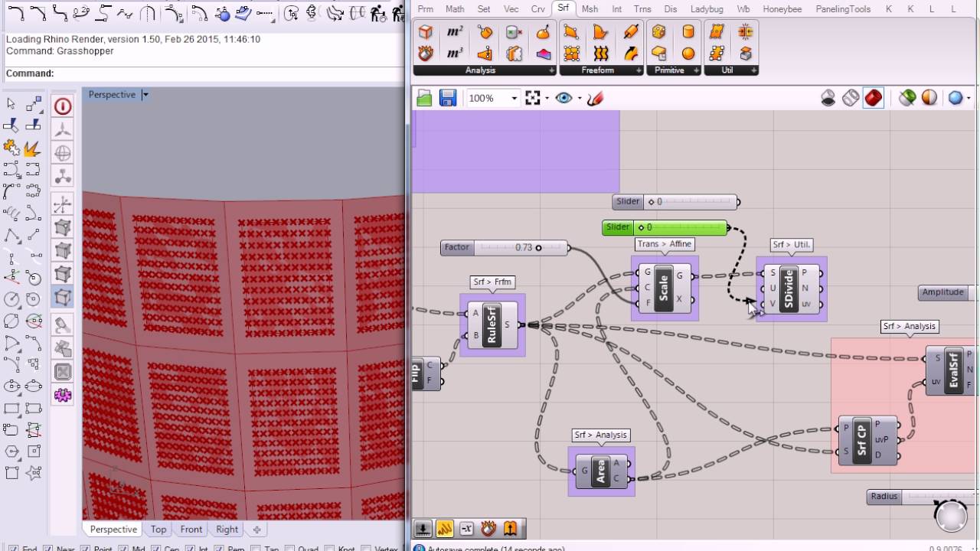This screenshot has width=980, height=551.
Task: Click the Area component node
Action: [x=601, y=471]
